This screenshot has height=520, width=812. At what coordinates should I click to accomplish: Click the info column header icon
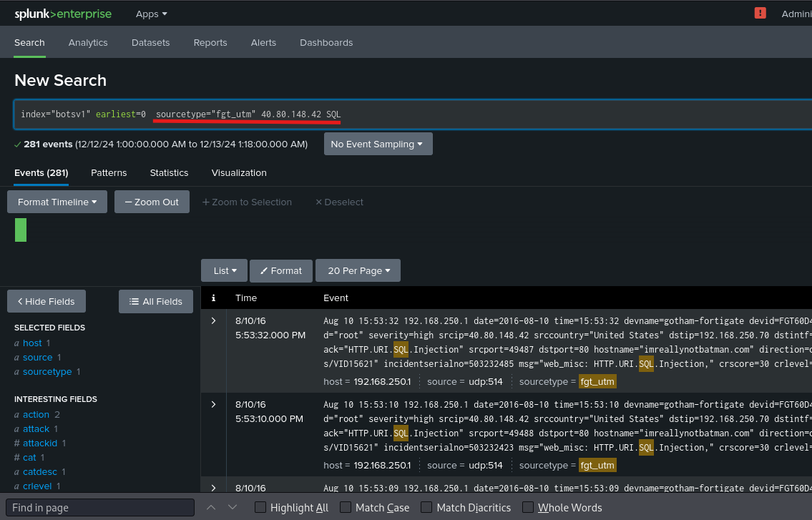tap(213, 298)
